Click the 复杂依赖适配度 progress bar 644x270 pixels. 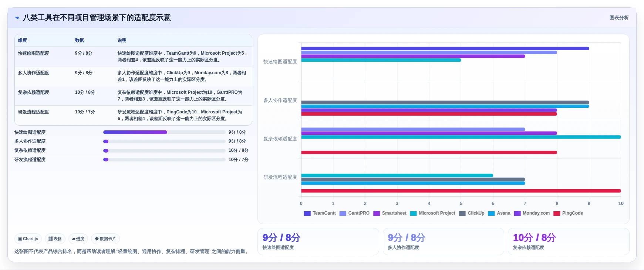(x=164, y=151)
